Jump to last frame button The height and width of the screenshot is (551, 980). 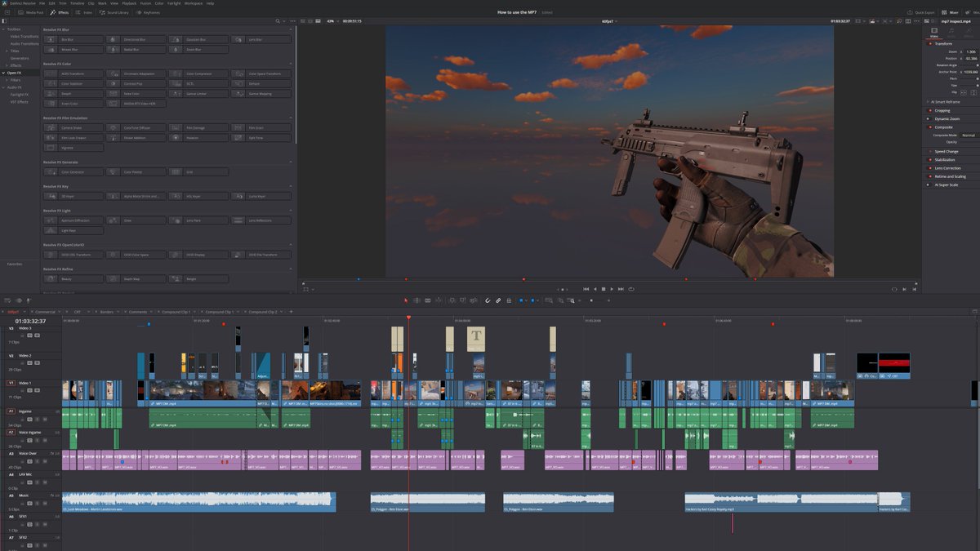coord(621,288)
